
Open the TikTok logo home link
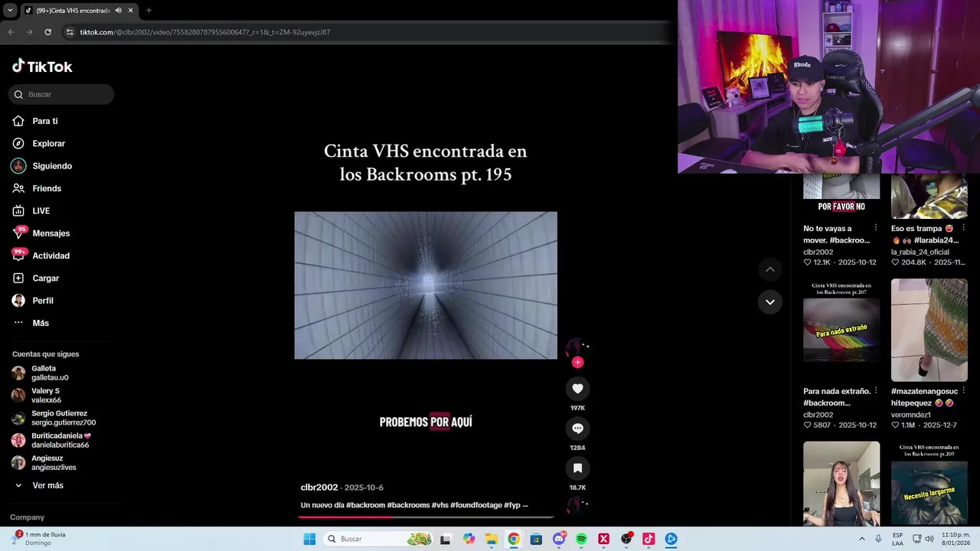click(x=42, y=67)
